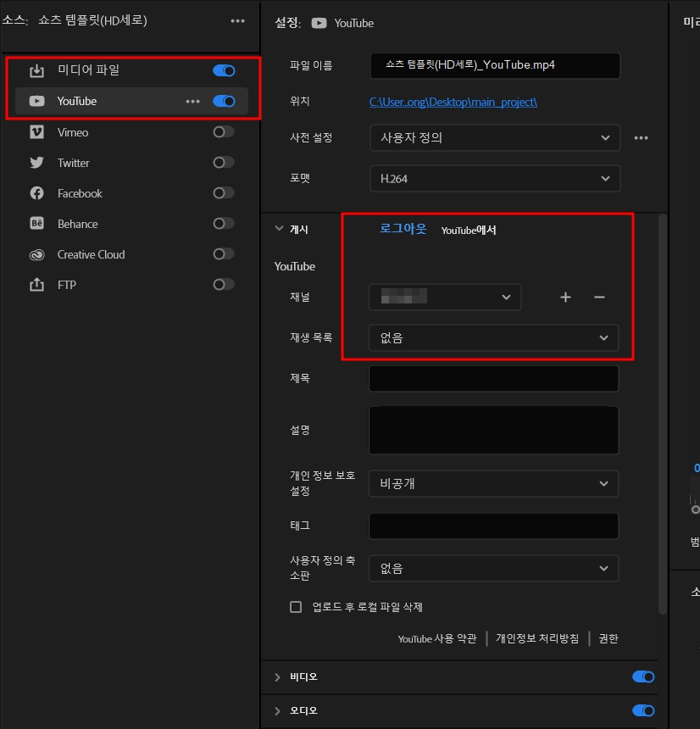Toggle the 오디오 section switch
700x729 pixels.
tap(643, 710)
